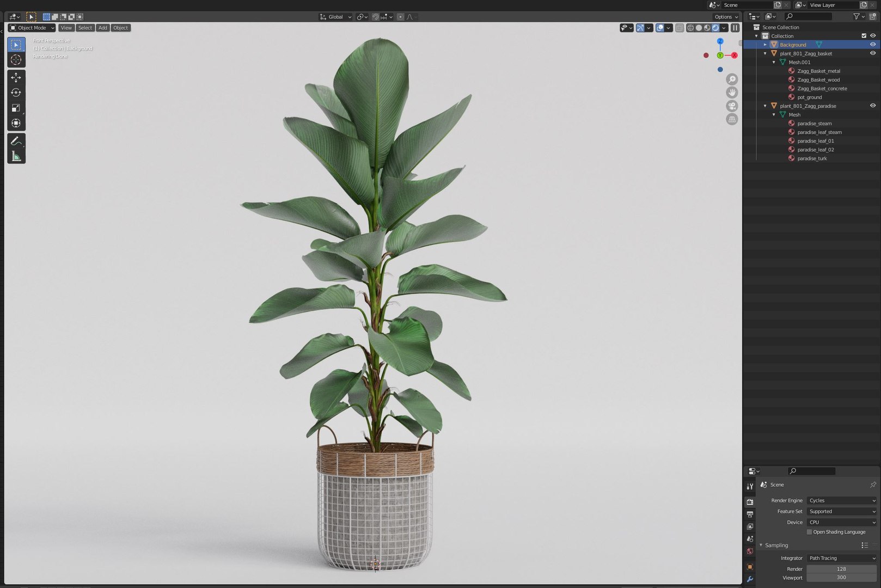The image size is (881, 588).
Task: Select wireframe viewport shading
Action: (690, 28)
